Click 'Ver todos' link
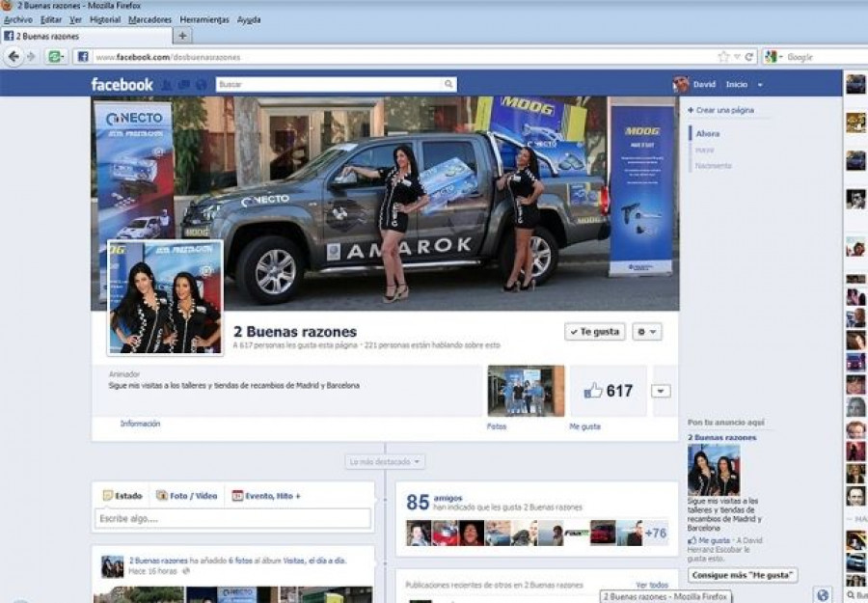Viewport: 868px width, 603px height. 652,585
